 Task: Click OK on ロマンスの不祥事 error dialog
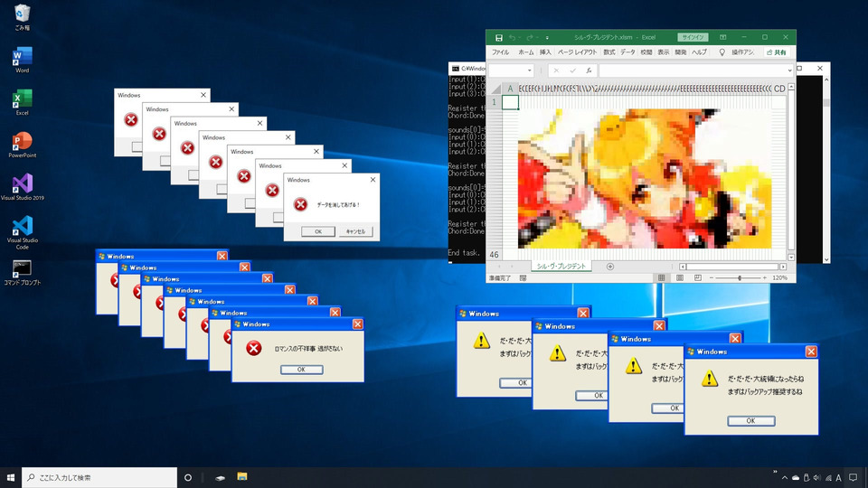pos(301,370)
